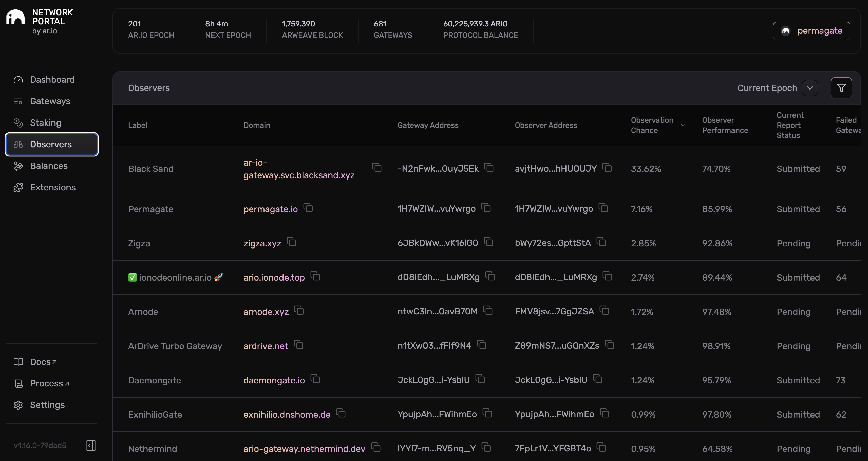Open the Staking section
This screenshot has height=461, width=868.
[x=46, y=123]
